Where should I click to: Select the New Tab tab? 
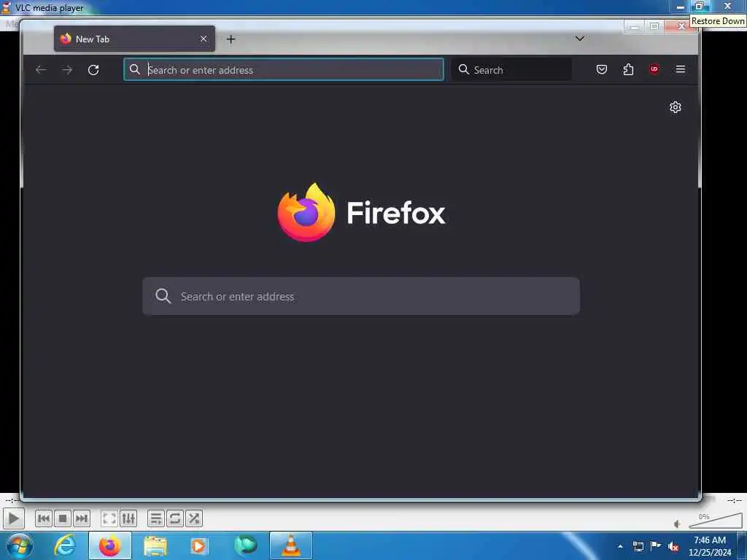134,39
